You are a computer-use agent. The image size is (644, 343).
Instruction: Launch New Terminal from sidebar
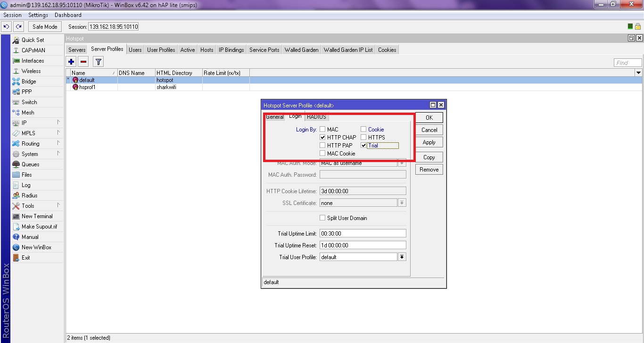tap(37, 216)
